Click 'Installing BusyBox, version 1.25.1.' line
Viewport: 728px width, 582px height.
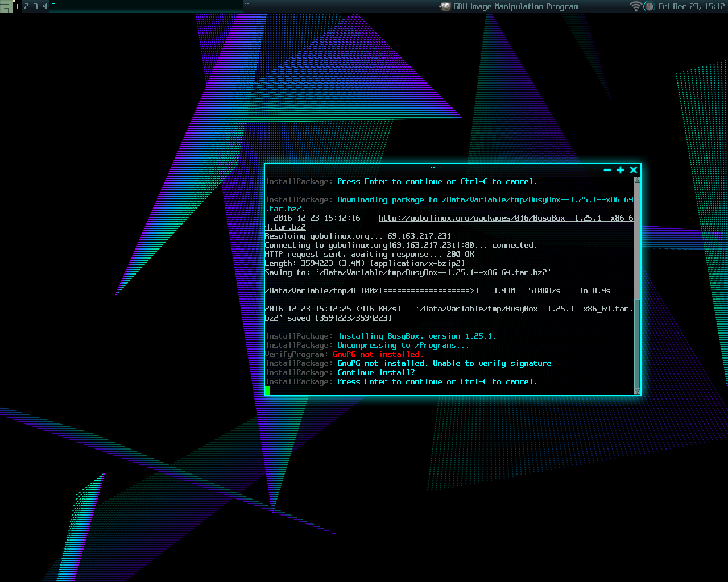pyautogui.click(x=417, y=336)
